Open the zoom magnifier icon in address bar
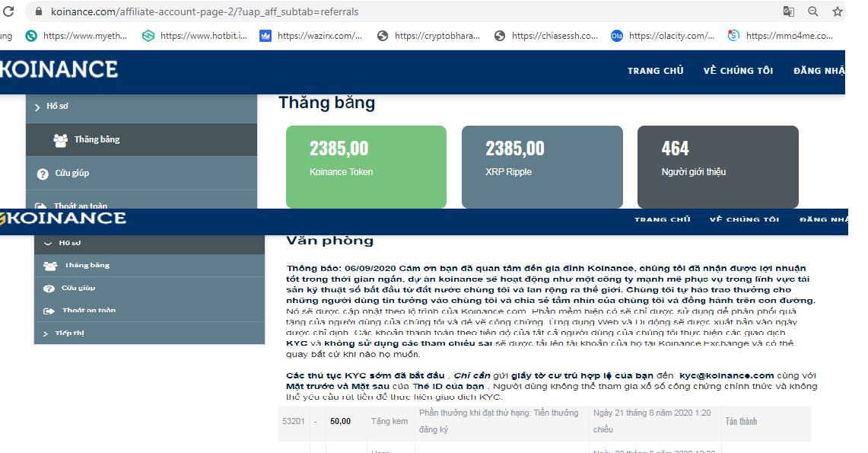 click(x=812, y=11)
